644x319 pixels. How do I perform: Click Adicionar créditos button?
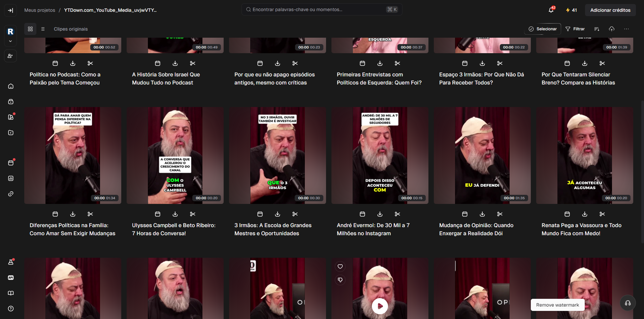click(610, 10)
